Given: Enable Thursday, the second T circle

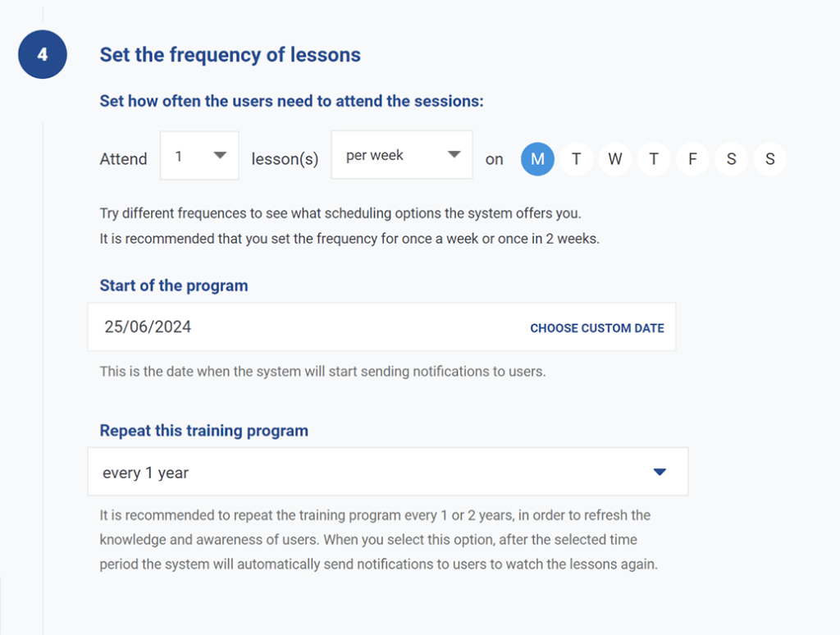Looking at the screenshot, I should tap(654, 159).
